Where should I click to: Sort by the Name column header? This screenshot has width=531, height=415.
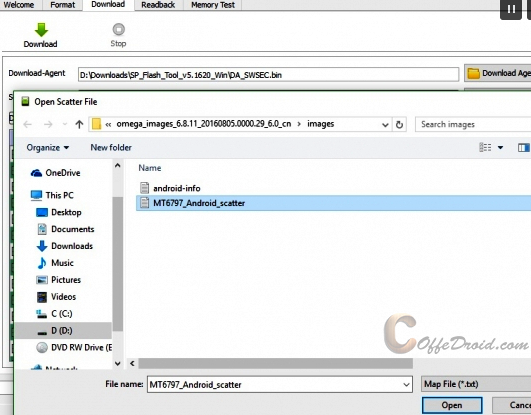(150, 168)
